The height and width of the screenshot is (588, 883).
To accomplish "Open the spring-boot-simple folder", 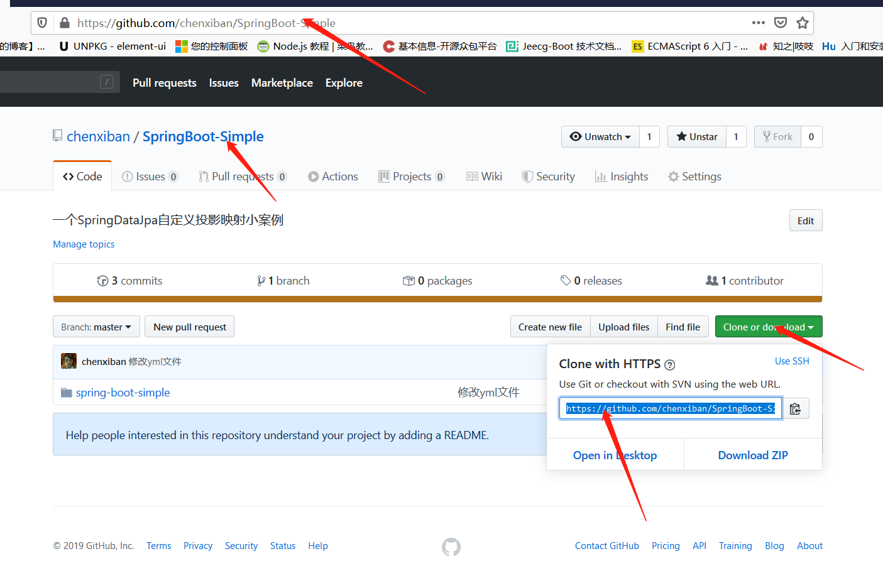I will [123, 393].
